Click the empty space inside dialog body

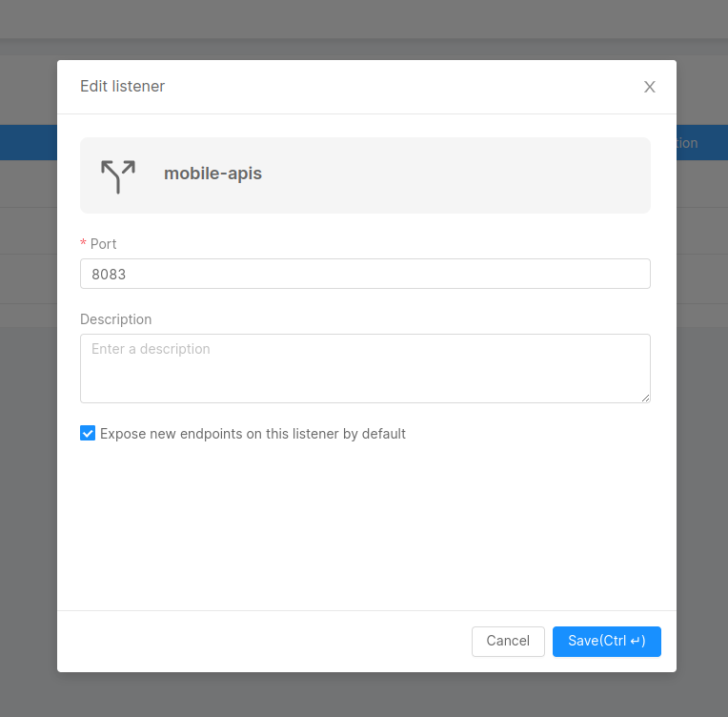365,524
